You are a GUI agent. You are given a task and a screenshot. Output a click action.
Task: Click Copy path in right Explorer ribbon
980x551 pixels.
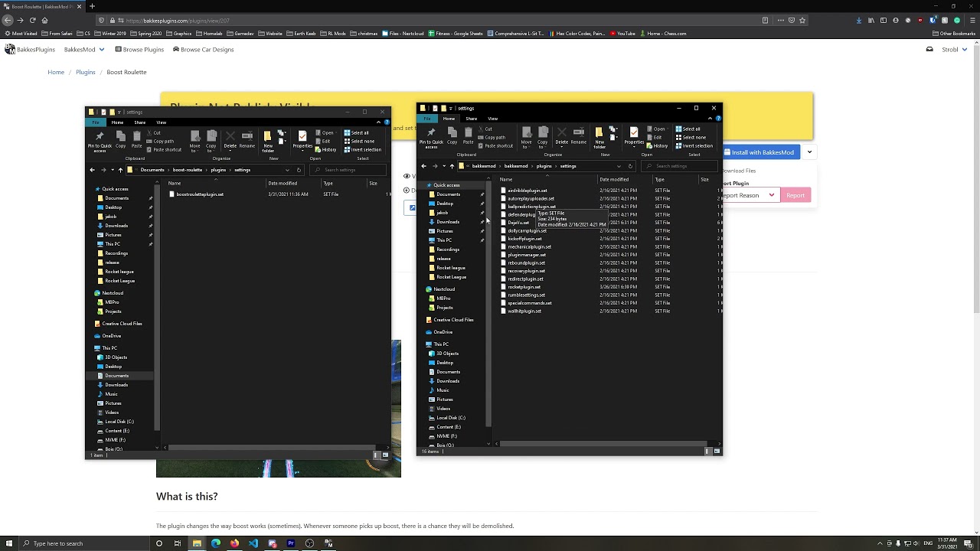pyautogui.click(x=492, y=138)
